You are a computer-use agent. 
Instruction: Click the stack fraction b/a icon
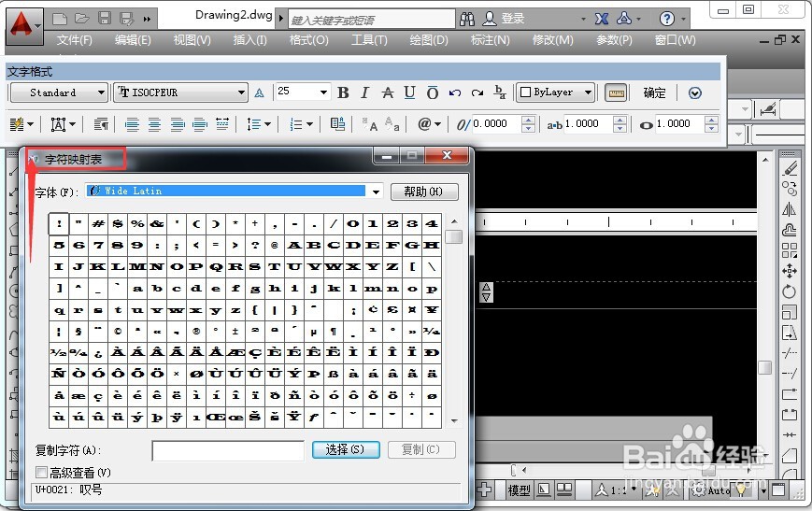tap(500, 92)
